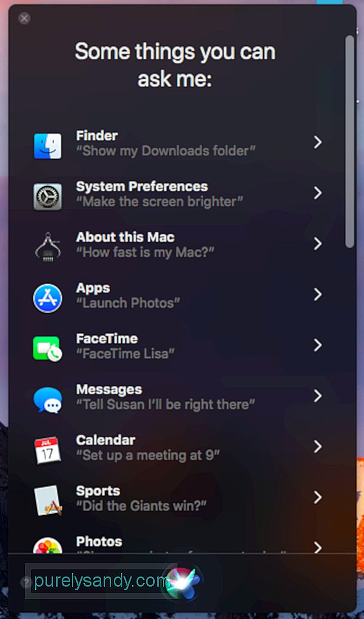
Task: Select the "Tell Susan I'll be right there" text
Action: point(165,404)
